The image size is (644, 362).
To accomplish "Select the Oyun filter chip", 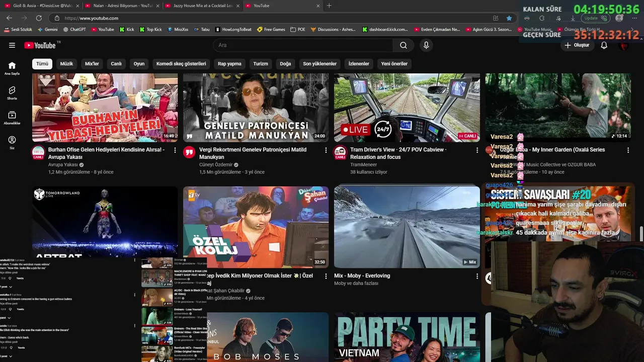I will pyautogui.click(x=139, y=64).
